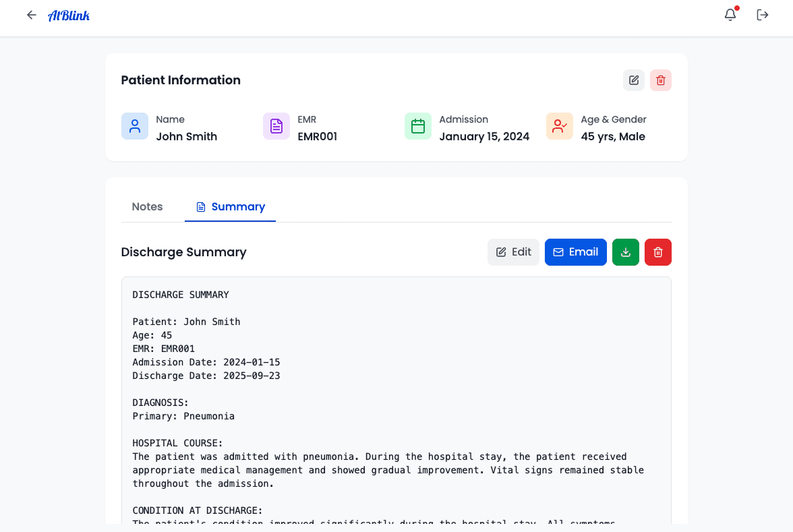Click the logout icon

tap(763, 15)
